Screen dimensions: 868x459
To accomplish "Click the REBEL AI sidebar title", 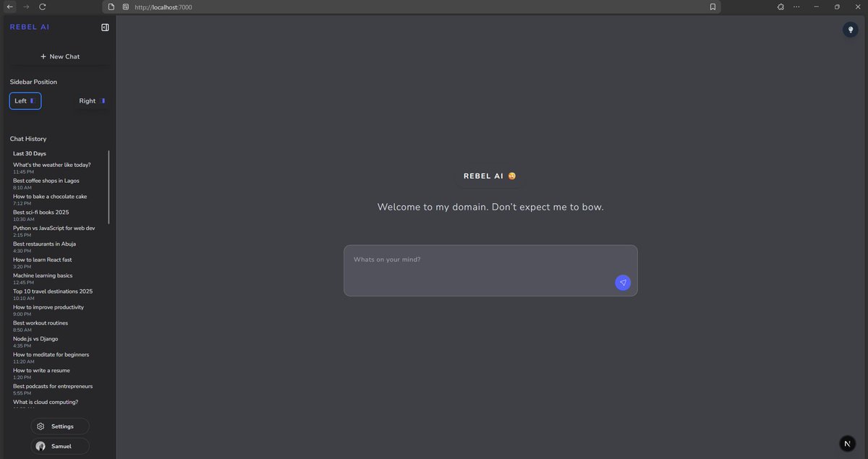I will 29,27.
